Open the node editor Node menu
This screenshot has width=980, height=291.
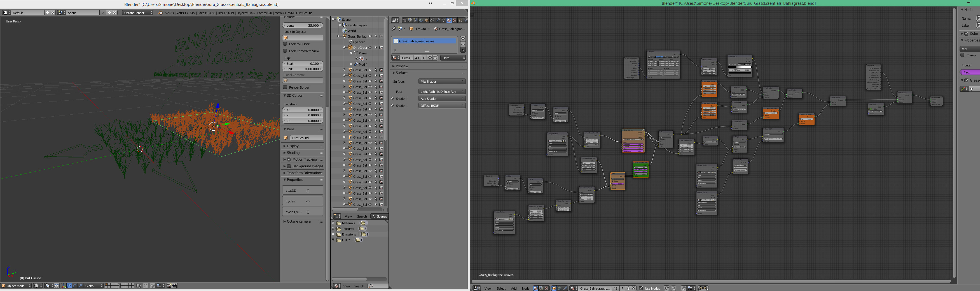pyautogui.click(x=525, y=288)
